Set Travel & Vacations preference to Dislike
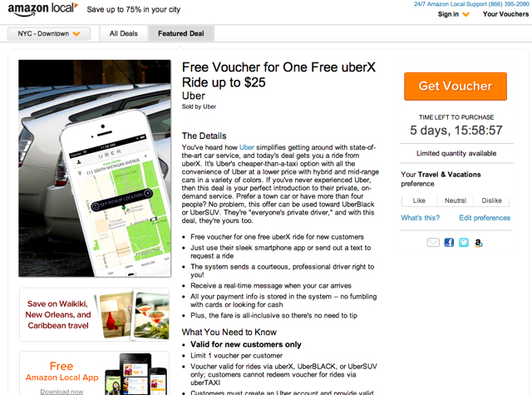The height and width of the screenshot is (395, 532). pyautogui.click(x=491, y=200)
